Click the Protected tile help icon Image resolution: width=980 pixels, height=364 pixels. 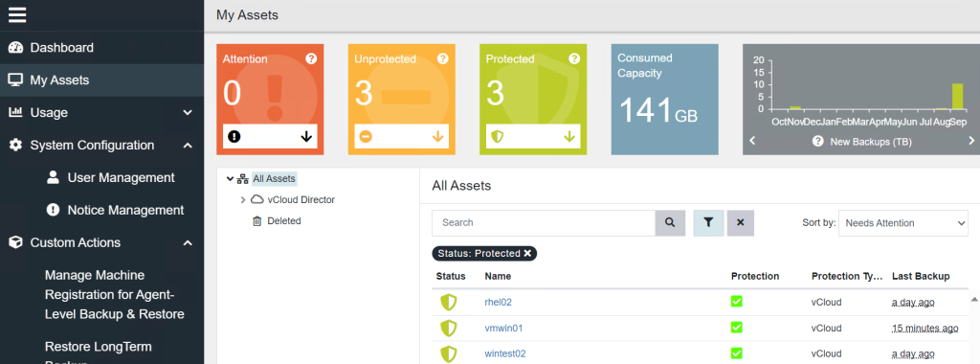click(x=574, y=58)
